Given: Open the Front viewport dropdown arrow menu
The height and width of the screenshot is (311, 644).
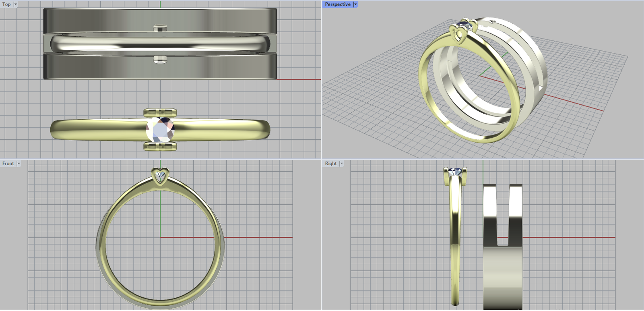Looking at the screenshot, I should (x=19, y=164).
